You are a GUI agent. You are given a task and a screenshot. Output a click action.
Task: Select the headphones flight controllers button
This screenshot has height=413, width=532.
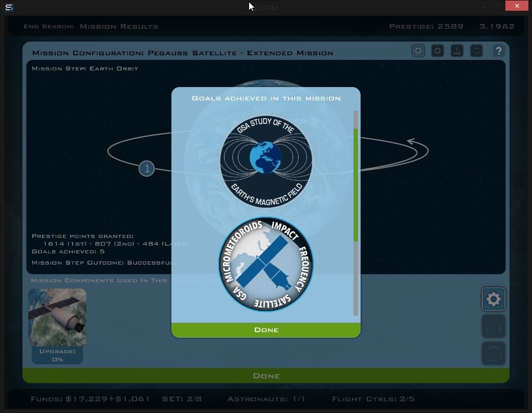[x=493, y=327]
